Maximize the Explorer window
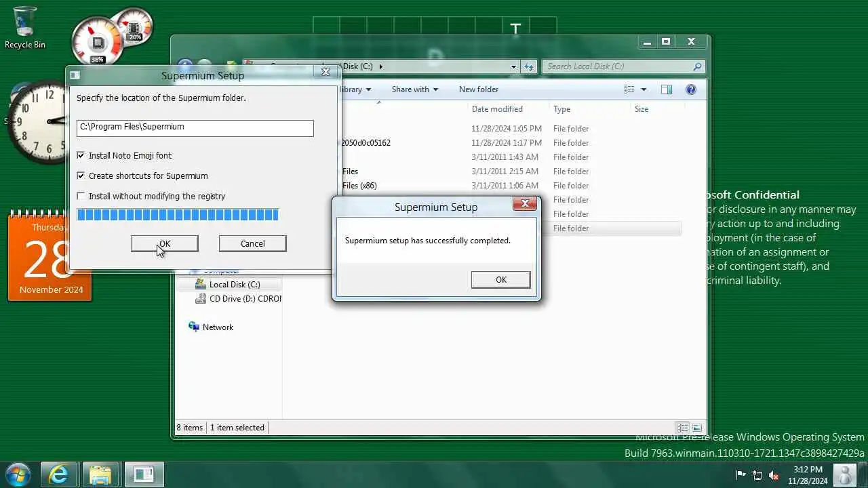Viewport: 868px width, 488px height. (666, 42)
